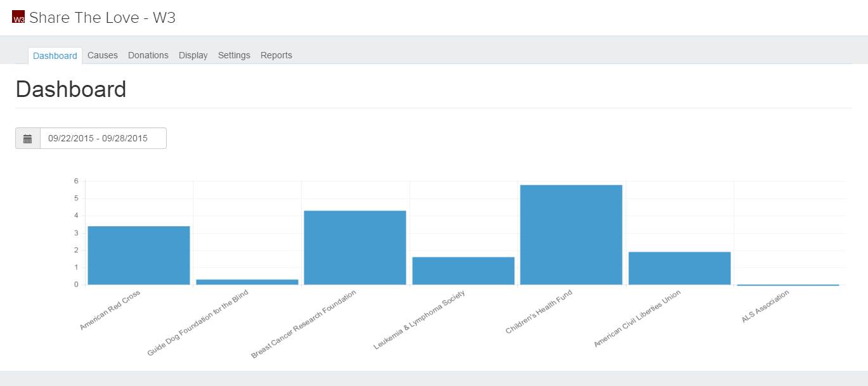Click the American Red Cross bar
Image resolution: width=868 pixels, height=386 pixels.
(139, 255)
